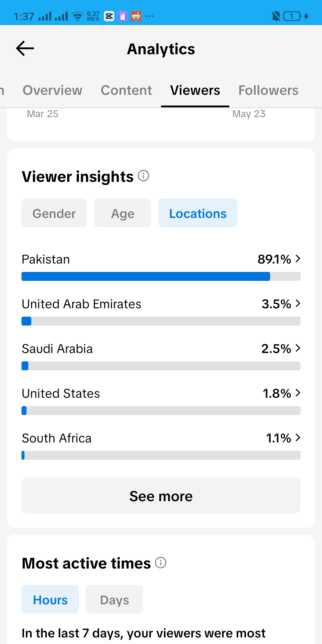Expand Pakistan location details chevron
The width and height of the screenshot is (322, 644).
pyautogui.click(x=298, y=258)
